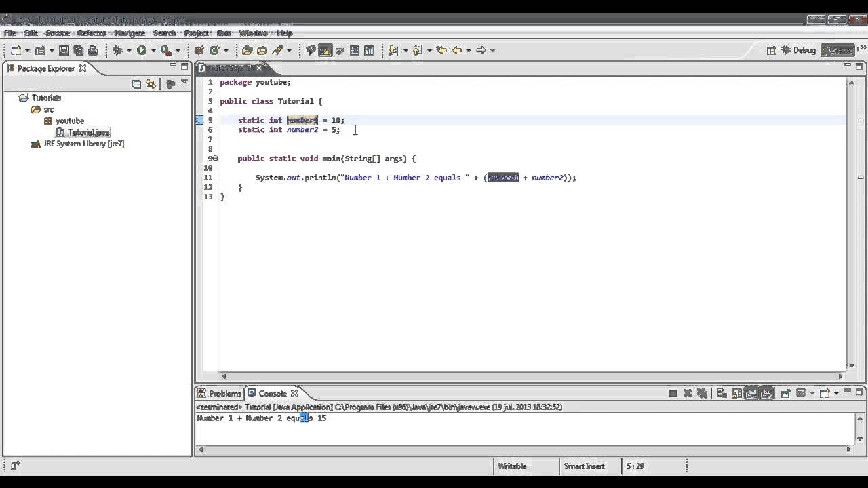Open the Navigate menu
The image size is (868, 488).
(130, 33)
